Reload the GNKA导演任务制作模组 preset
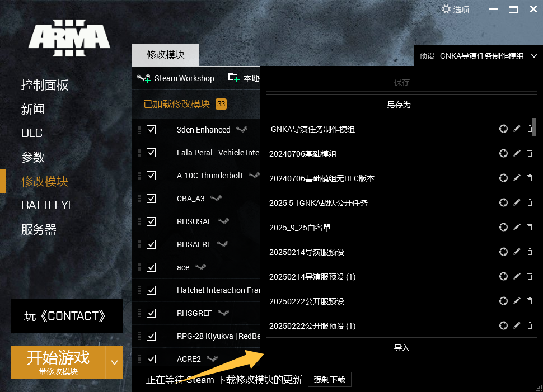Screen dimensions: 543x392 click(x=503, y=129)
